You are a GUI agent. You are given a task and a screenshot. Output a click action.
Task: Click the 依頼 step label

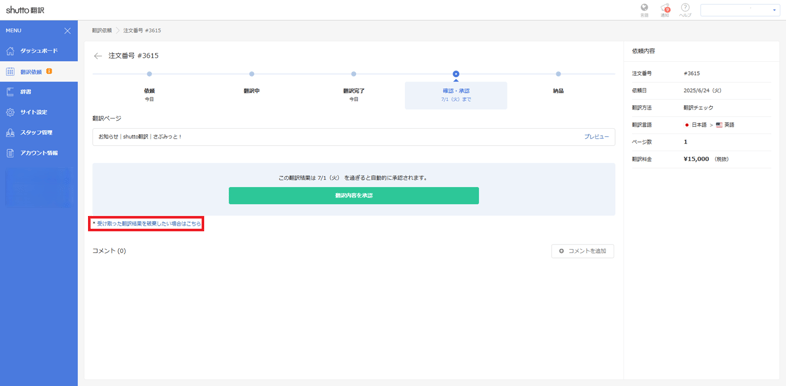[149, 91]
